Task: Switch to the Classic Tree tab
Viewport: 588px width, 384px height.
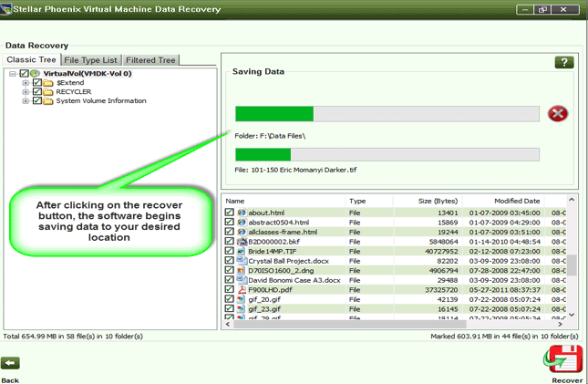Action: coord(32,59)
